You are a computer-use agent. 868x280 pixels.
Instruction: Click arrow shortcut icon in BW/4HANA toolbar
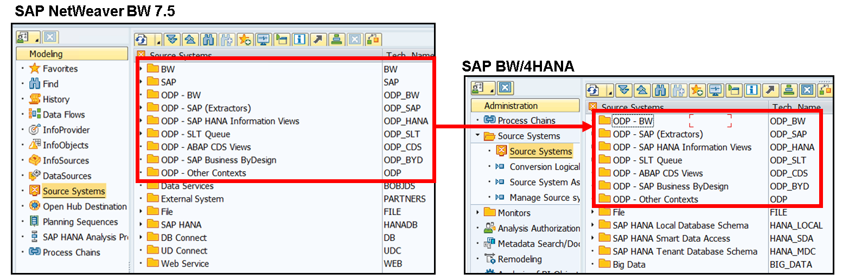770,90
